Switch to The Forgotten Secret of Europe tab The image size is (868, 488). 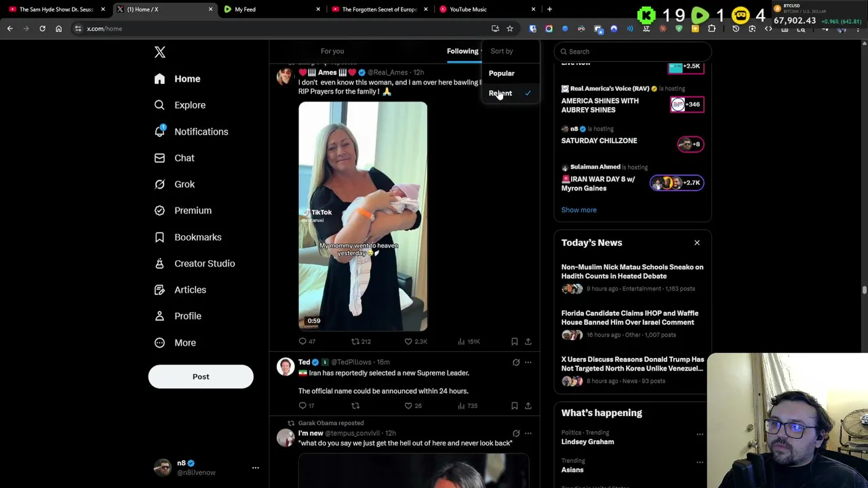[x=379, y=9]
